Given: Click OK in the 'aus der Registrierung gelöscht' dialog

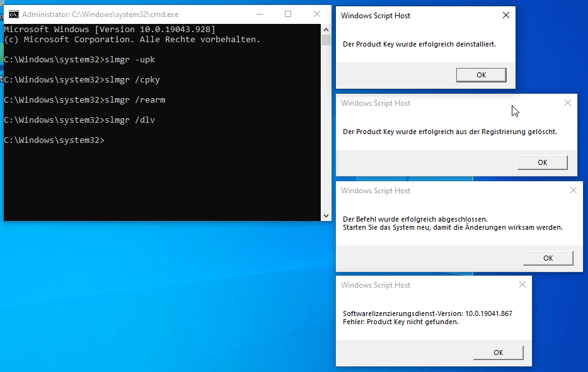Looking at the screenshot, I should click(x=542, y=162).
